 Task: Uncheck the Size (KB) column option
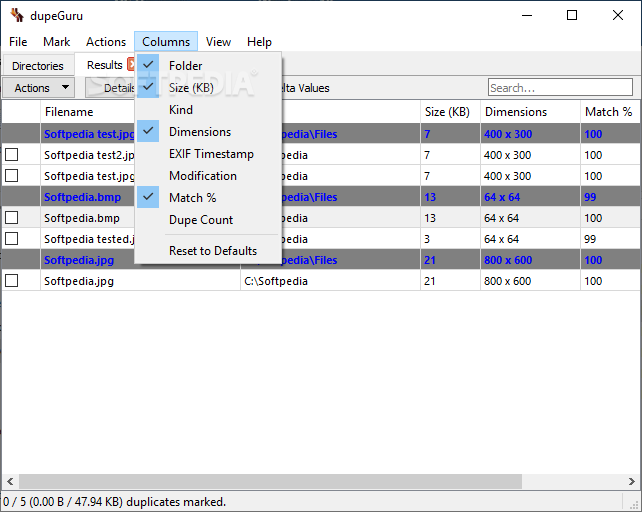point(208,88)
